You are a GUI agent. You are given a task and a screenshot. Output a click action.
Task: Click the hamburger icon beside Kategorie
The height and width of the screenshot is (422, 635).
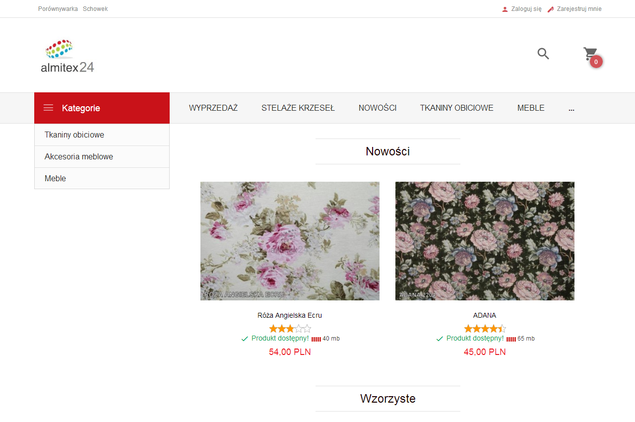point(48,108)
